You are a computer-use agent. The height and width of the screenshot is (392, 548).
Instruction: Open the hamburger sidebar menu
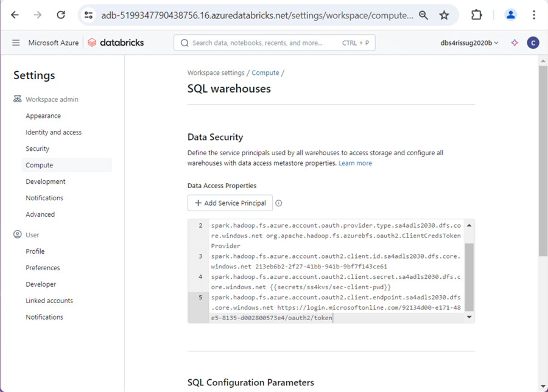(16, 43)
